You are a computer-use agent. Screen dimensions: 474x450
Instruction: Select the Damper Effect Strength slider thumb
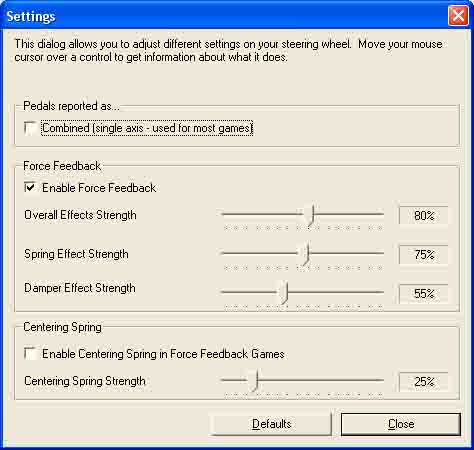(x=285, y=293)
